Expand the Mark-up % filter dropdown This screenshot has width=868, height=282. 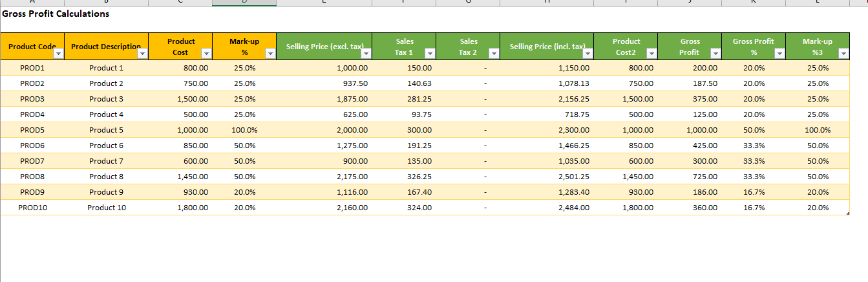(x=270, y=54)
